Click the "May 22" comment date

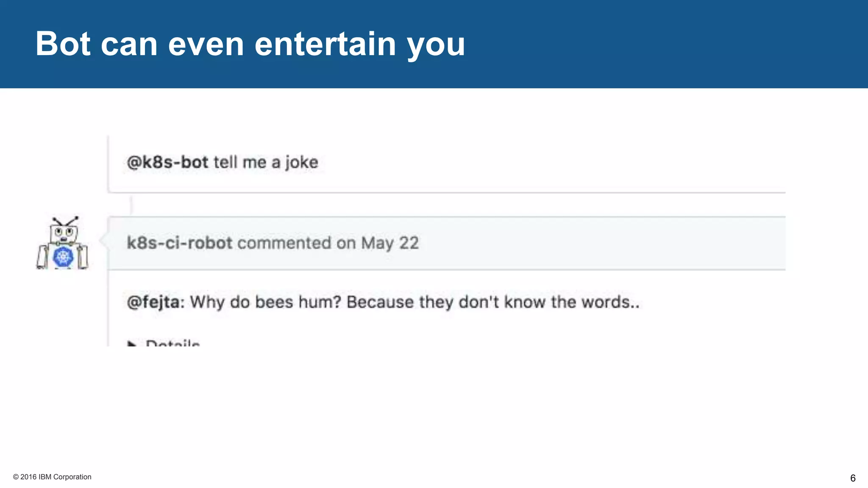coord(389,243)
